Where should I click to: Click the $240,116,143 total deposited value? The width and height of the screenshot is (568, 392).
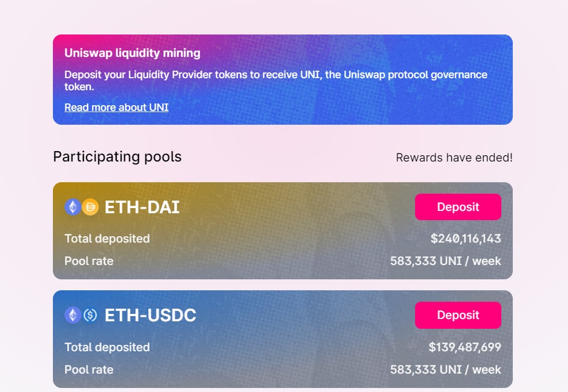(466, 239)
